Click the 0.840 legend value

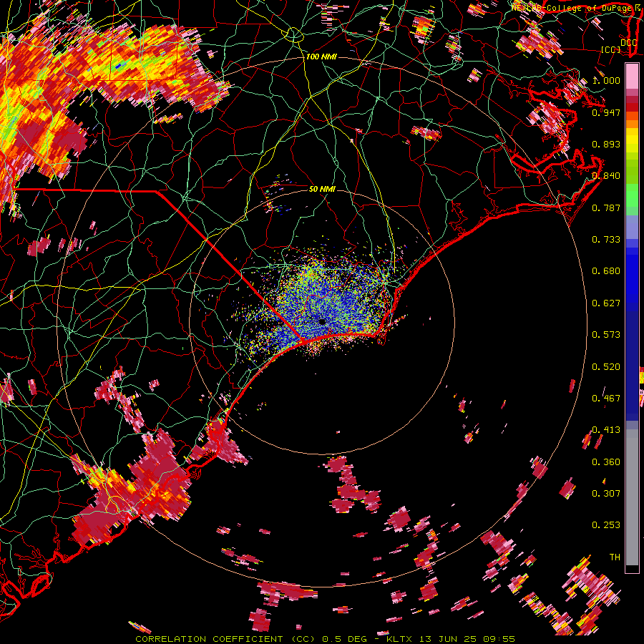606,176
